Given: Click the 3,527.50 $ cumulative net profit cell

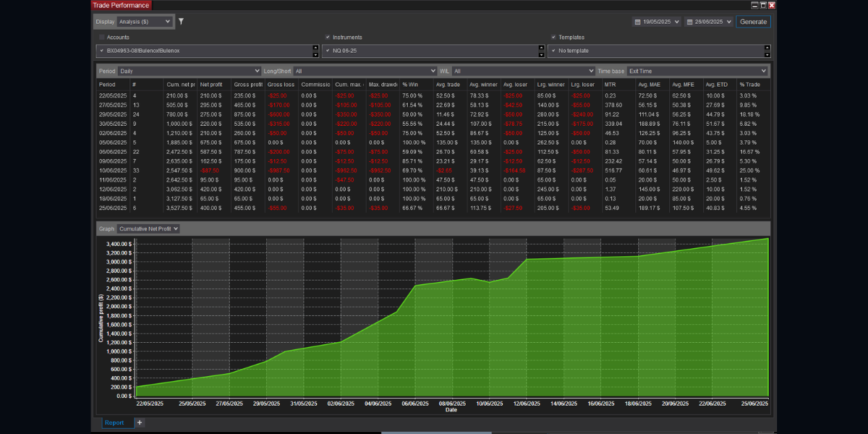Looking at the screenshot, I should [180, 208].
